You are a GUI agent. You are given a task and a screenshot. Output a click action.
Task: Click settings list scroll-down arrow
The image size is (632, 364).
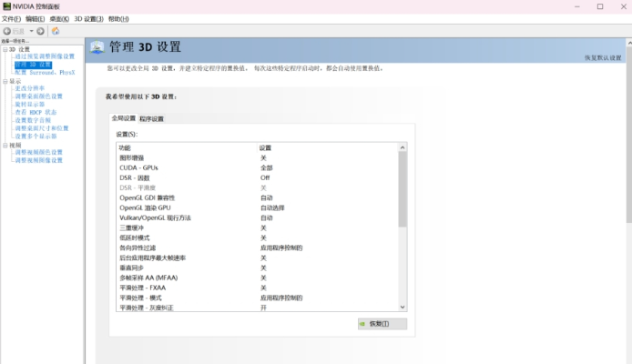coord(403,307)
